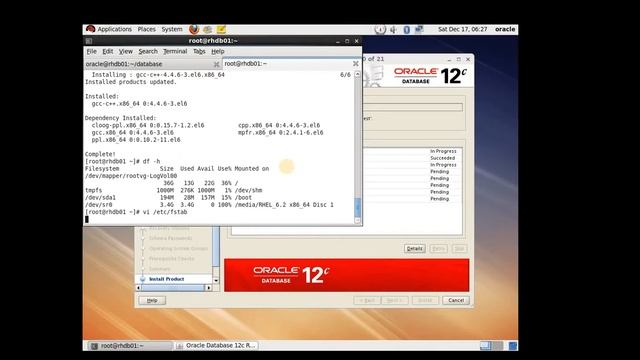Switch to root@rhdb01 terminal in the taskbar
This screenshot has height=360, width=640.
129,346
